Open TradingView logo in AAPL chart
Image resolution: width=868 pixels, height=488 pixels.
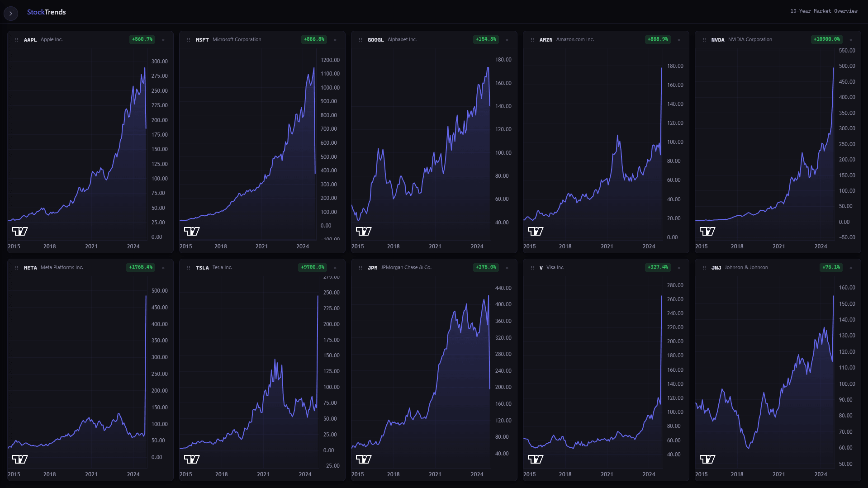[20, 231]
